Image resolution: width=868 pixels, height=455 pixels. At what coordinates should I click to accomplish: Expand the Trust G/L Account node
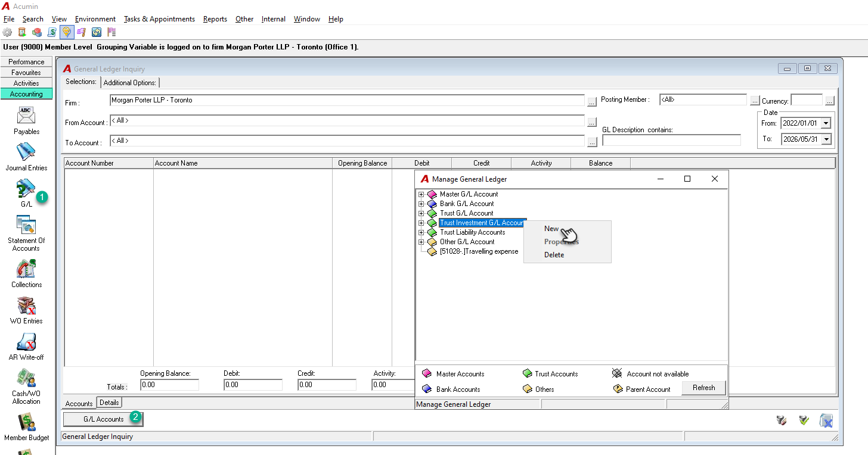tap(421, 213)
